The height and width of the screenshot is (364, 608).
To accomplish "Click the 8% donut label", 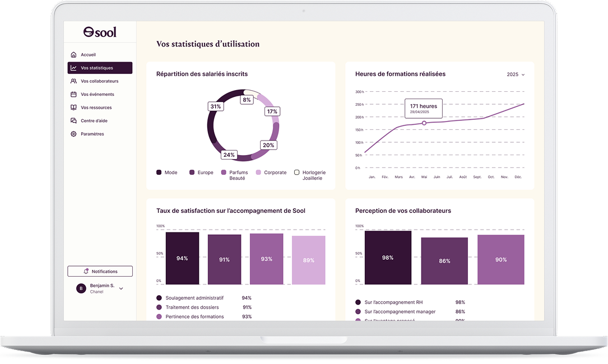I will (x=247, y=100).
